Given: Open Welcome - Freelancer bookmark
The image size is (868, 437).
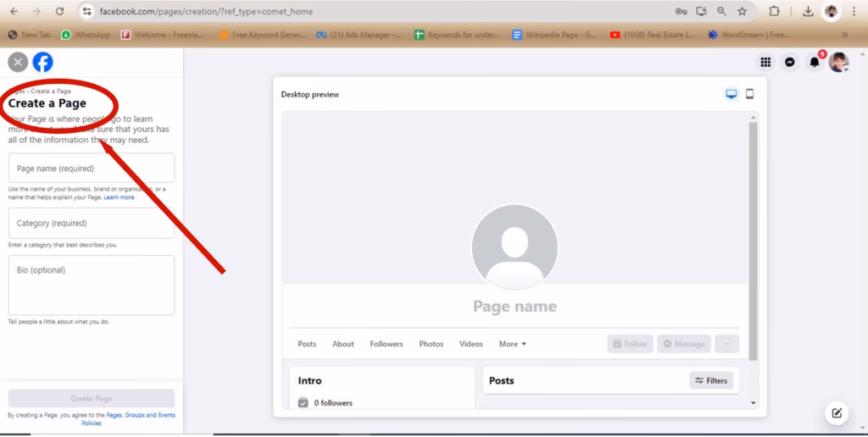Looking at the screenshot, I should (162, 35).
